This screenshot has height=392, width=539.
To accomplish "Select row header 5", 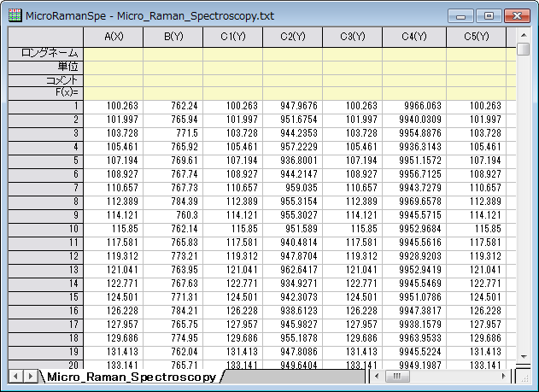I will (x=46, y=161).
